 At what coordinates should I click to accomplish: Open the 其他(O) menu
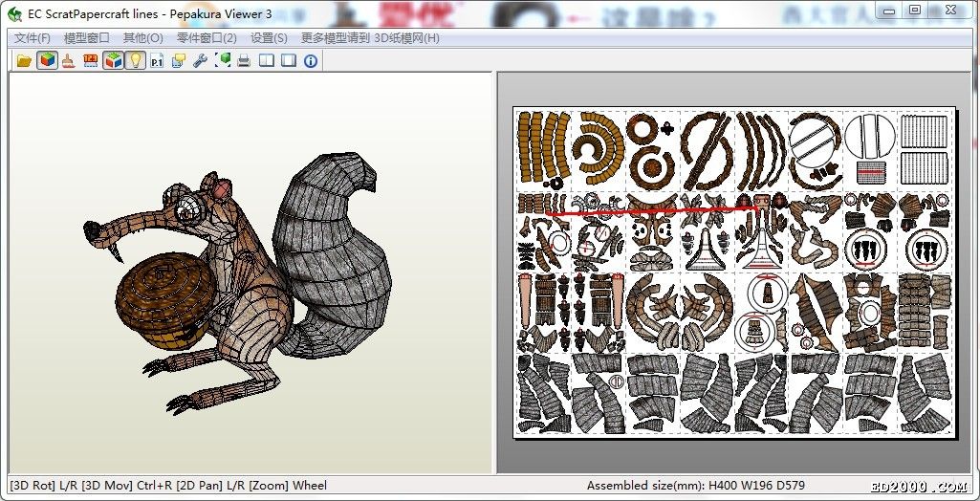(143, 38)
